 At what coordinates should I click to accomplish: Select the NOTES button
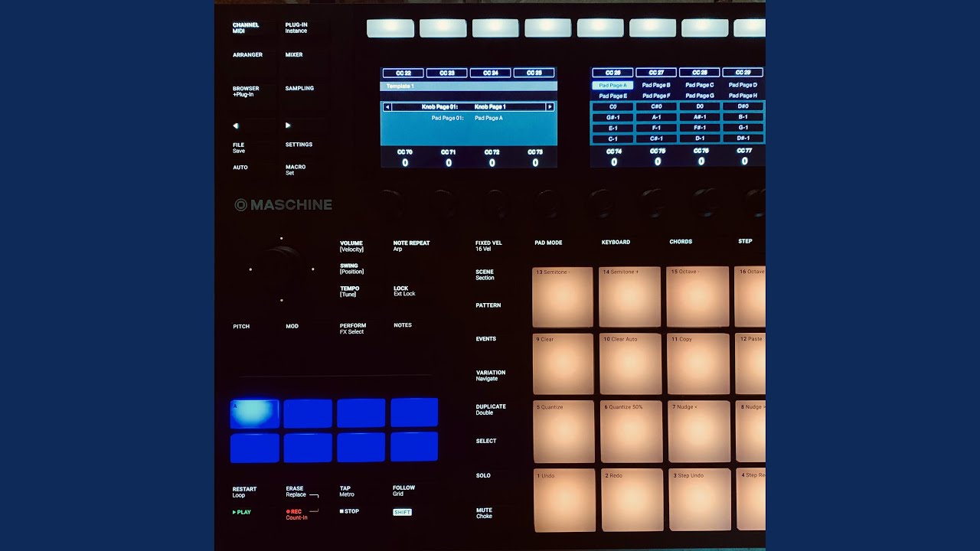(x=403, y=325)
